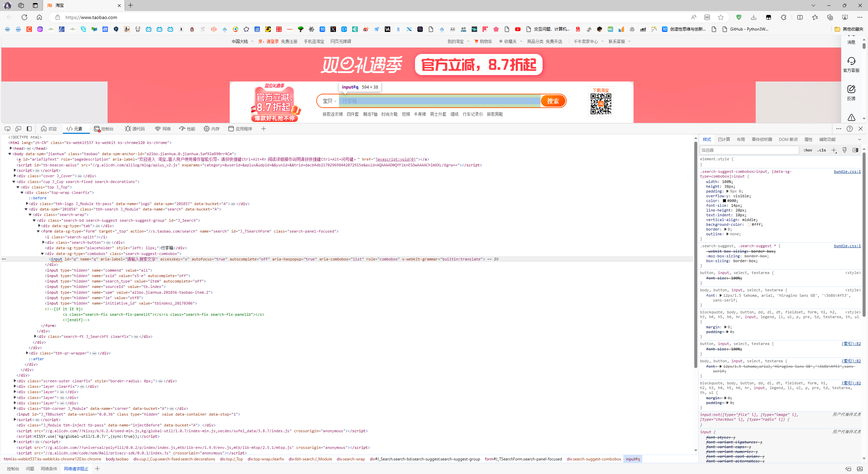Add a drawer tool with plus icon
The image size is (868, 474).
click(97, 469)
